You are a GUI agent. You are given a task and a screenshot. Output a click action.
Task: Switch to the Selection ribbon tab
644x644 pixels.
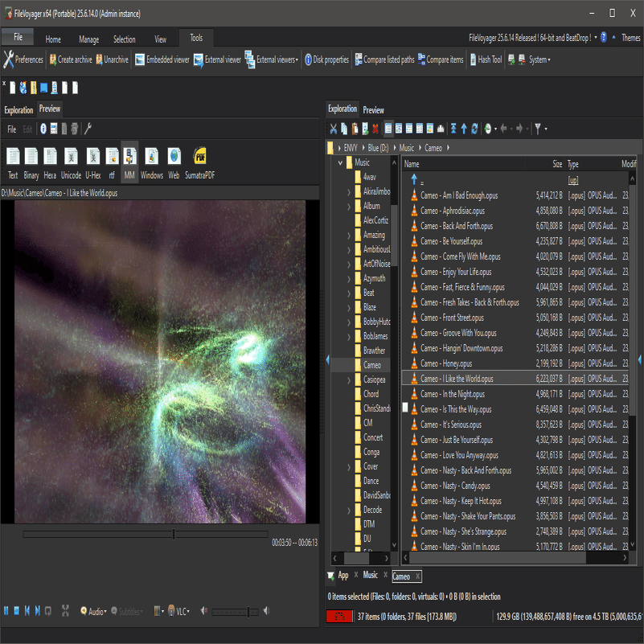[x=124, y=39]
